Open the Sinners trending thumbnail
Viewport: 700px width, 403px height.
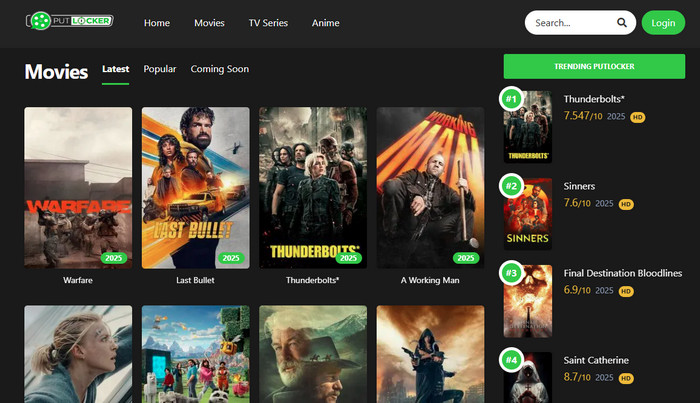[528, 214]
